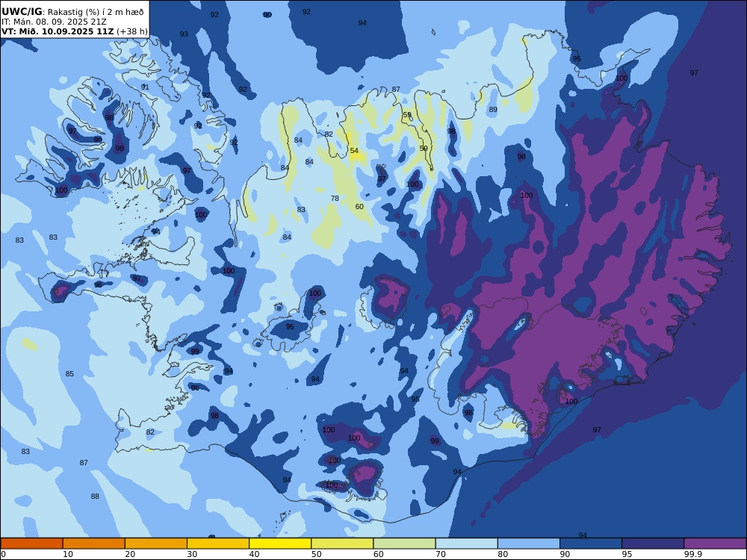Screen dimensions: 747x560
Task: Select the 'IT: Mán. 08. 09. 2025 21Z' line
Action: tap(54, 22)
